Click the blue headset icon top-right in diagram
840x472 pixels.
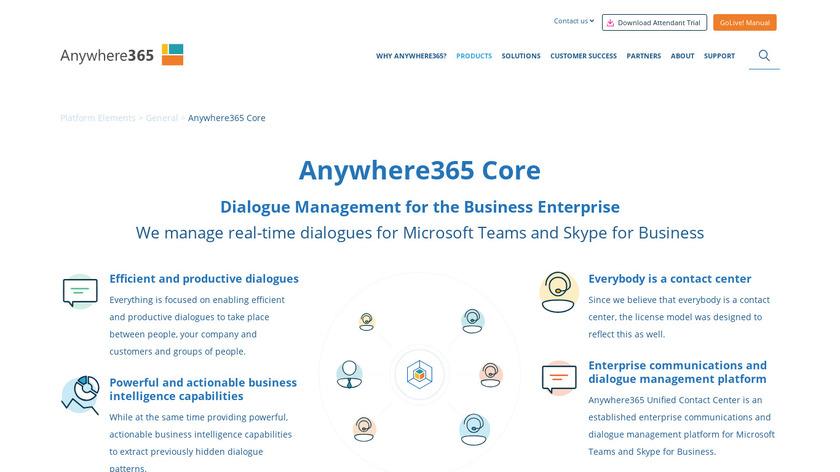tap(472, 321)
